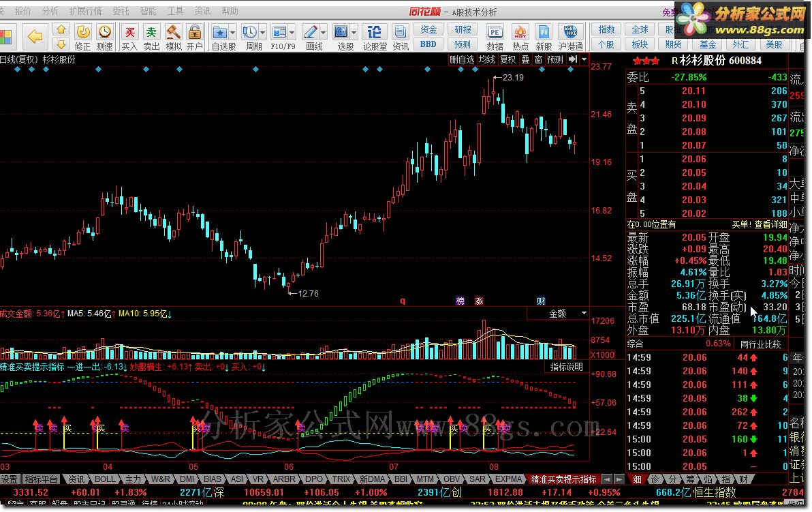Screen dimensions: 812x512
Task: Expand the 周期 dropdown arrow
Action: 263,33
